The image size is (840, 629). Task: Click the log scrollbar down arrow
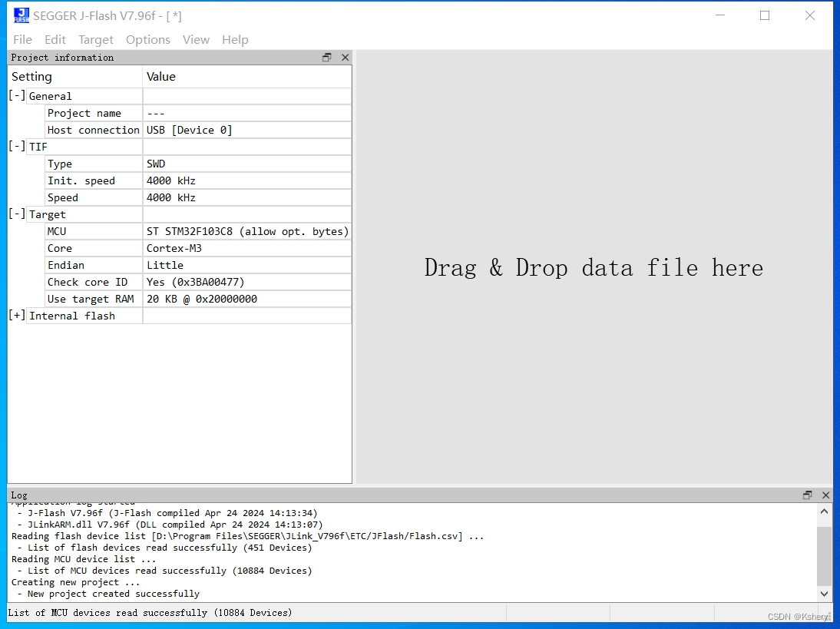pos(825,594)
